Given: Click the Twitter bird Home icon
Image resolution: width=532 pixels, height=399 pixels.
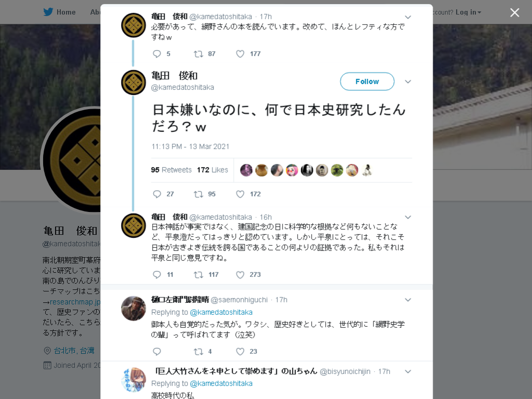Looking at the screenshot, I should click(x=48, y=12).
